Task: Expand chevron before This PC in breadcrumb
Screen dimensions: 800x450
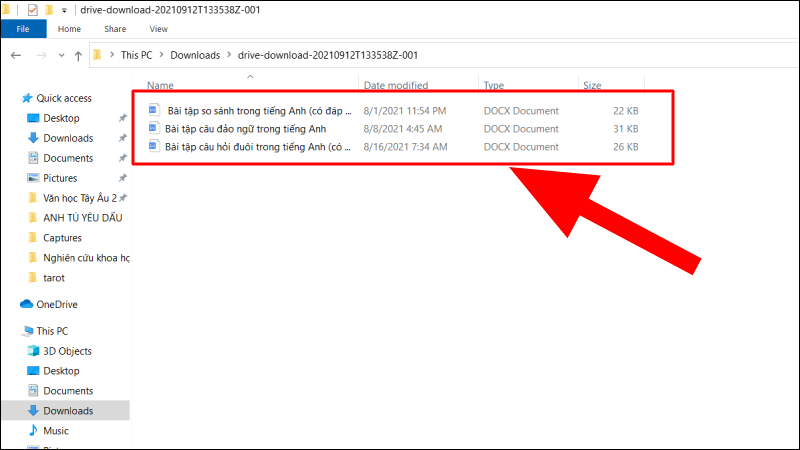Action: 112,55
